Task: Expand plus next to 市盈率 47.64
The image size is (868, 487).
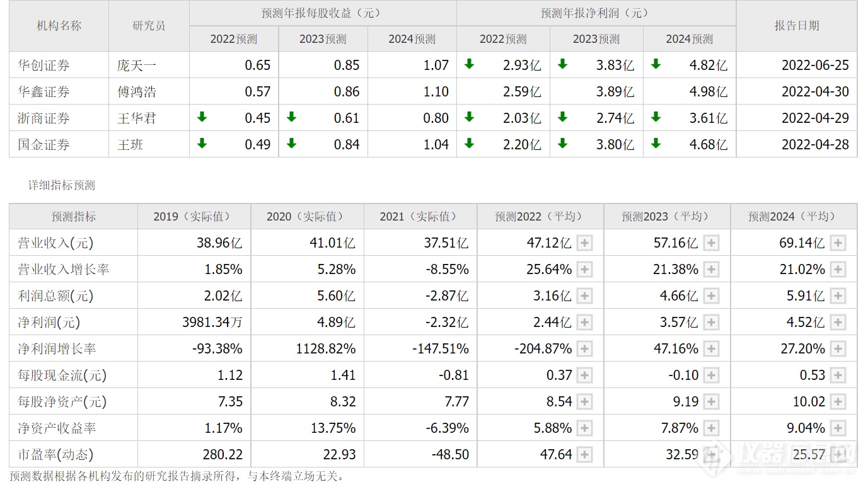Action: pyautogui.click(x=585, y=455)
